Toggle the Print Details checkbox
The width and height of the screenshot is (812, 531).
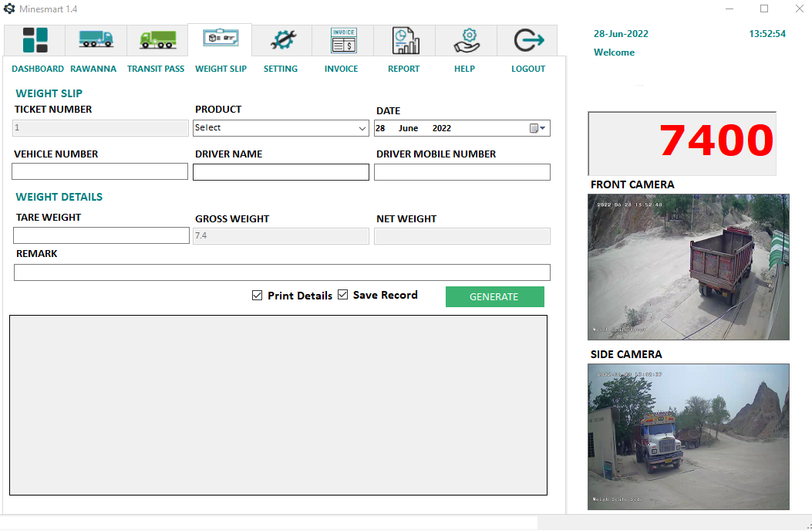click(x=257, y=295)
